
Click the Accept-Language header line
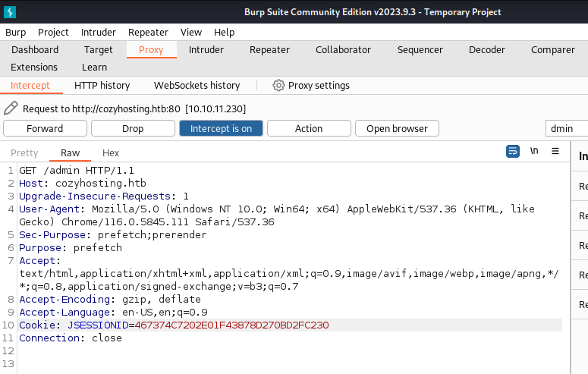point(113,312)
